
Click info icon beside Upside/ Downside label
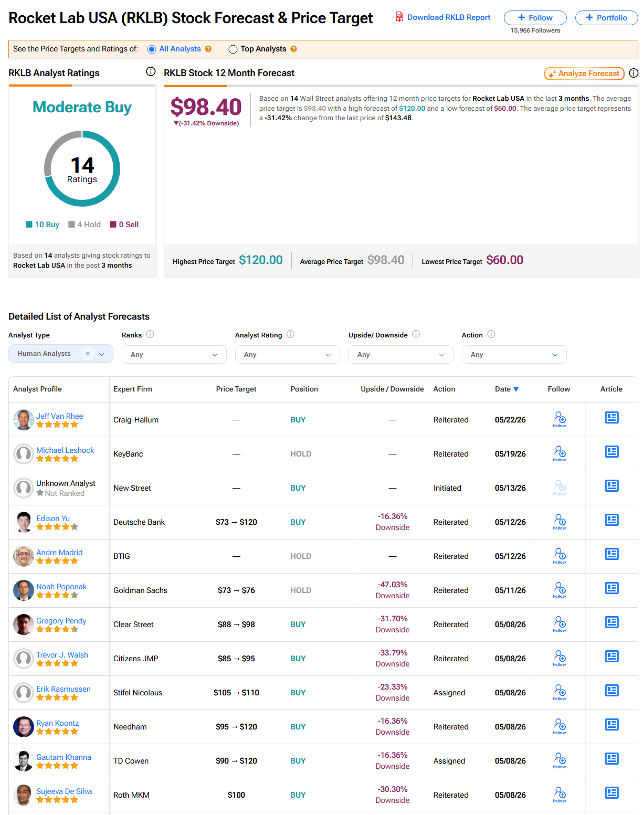[416, 334]
